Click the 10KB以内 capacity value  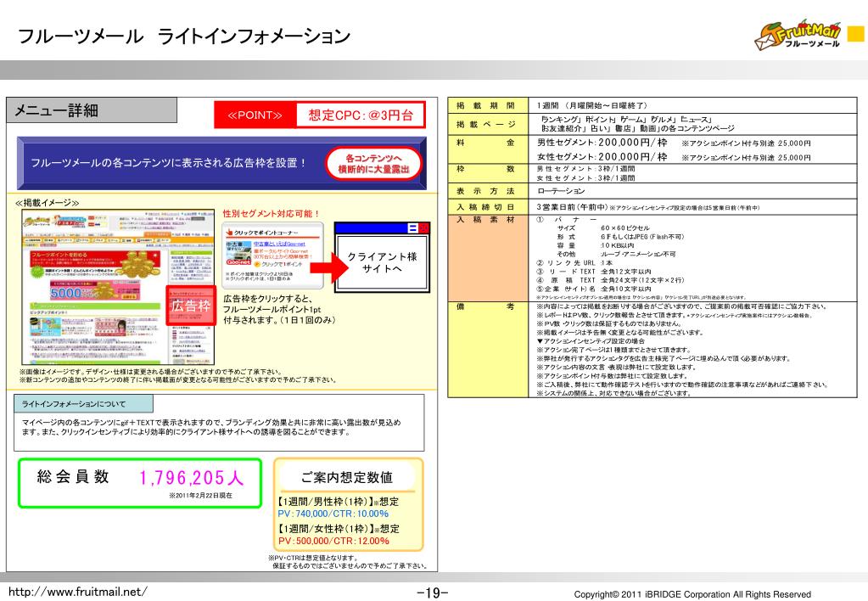[617, 245]
